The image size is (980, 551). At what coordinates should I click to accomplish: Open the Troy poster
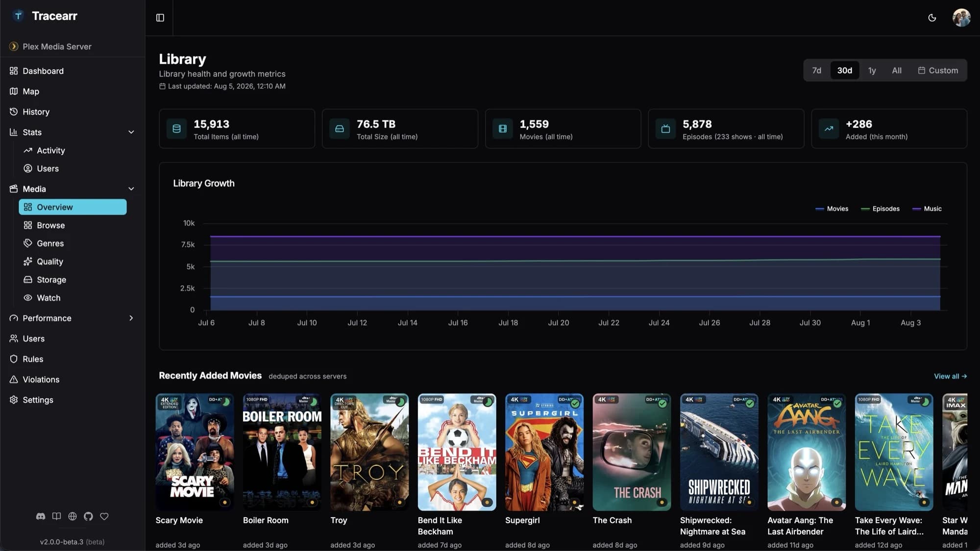[369, 452]
